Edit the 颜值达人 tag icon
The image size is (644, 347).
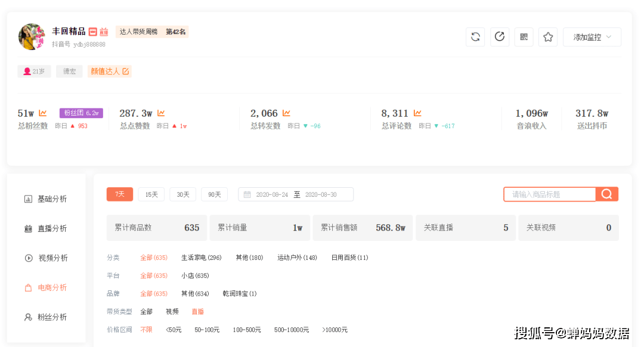point(126,71)
